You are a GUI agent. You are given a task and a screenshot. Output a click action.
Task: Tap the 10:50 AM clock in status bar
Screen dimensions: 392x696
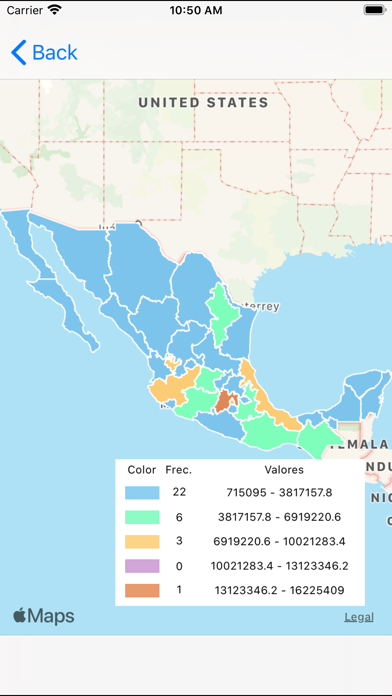point(196,10)
